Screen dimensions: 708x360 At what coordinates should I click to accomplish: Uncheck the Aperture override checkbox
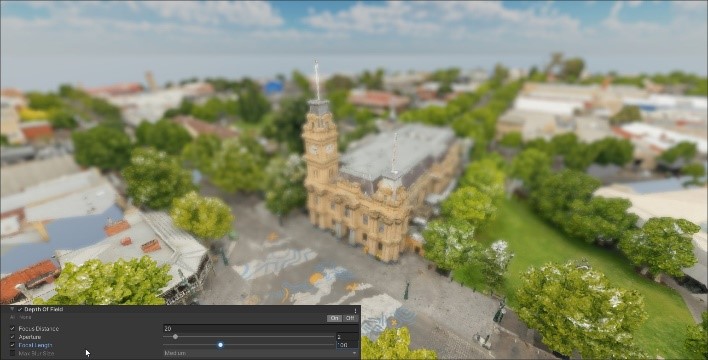click(x=12, y=337)
